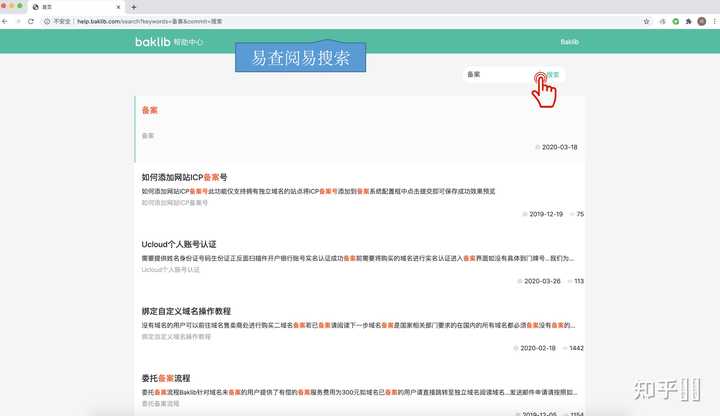The height and width of the screenshot is (416, 720).
Task: Click the date 2020-03-18 on first result
Action: pos(559,147)
